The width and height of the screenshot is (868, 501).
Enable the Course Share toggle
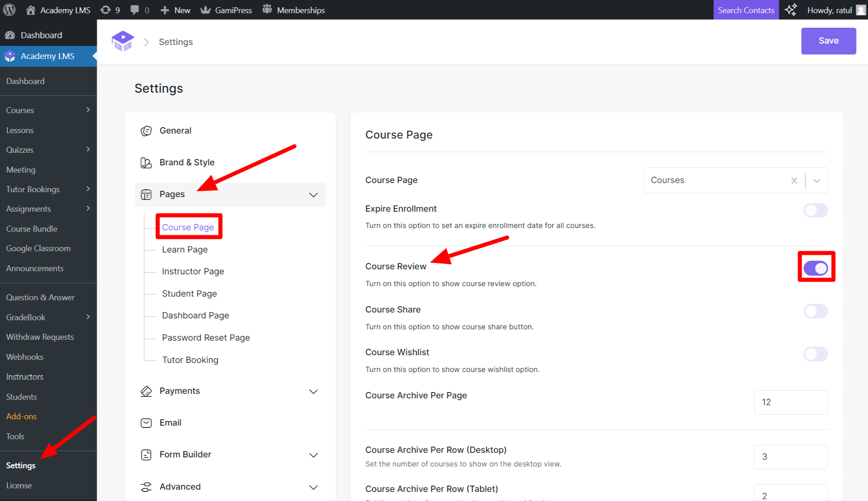click(815, 311)
